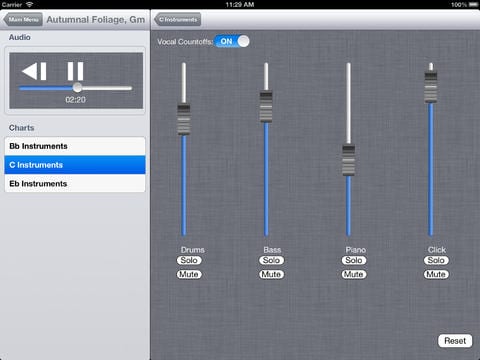480x360 pixels.
Task: Click the Wi-Fi status icon
Action: point(30,5)
